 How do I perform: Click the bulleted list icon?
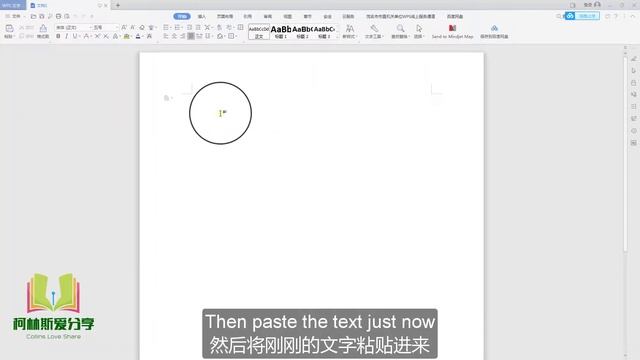[166, 27]
